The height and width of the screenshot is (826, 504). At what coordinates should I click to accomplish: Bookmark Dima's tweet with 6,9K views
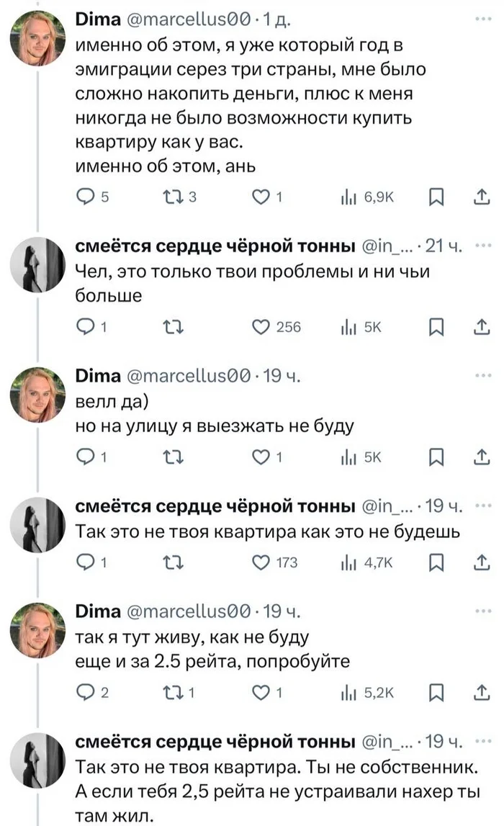click(x=435, y=199)
